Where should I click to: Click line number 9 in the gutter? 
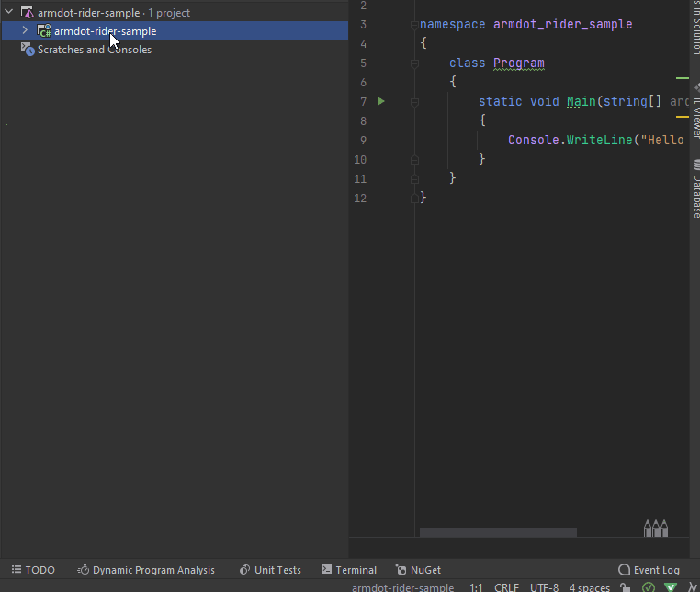coord(363,141)
